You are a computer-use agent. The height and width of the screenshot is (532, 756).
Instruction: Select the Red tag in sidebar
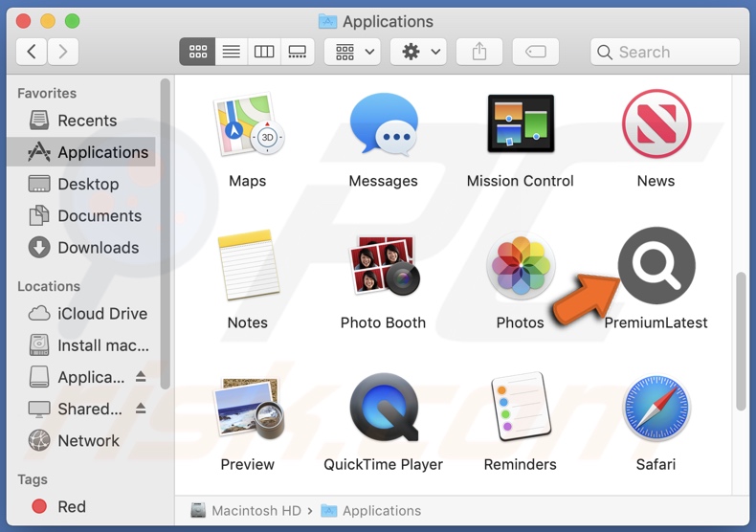81,507
